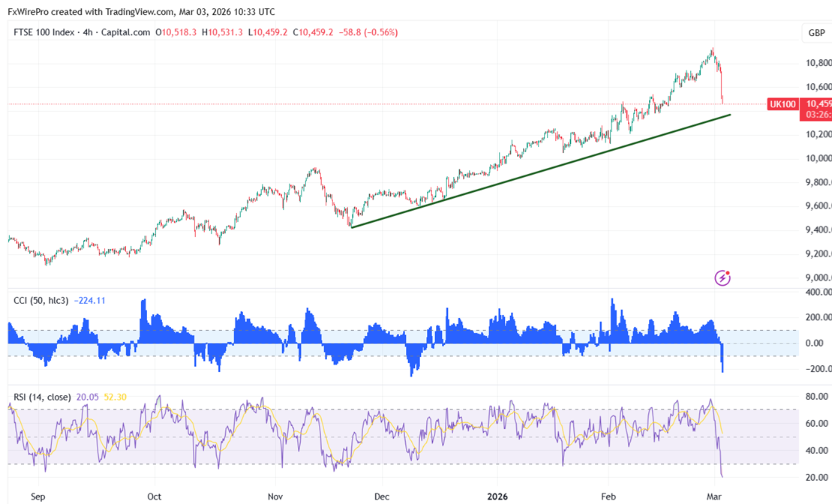Image resolution: width=832 pixels, height=504 pixels.
Task: Click the -200.00 CCI scale label
Action: [x=818, y=369]
